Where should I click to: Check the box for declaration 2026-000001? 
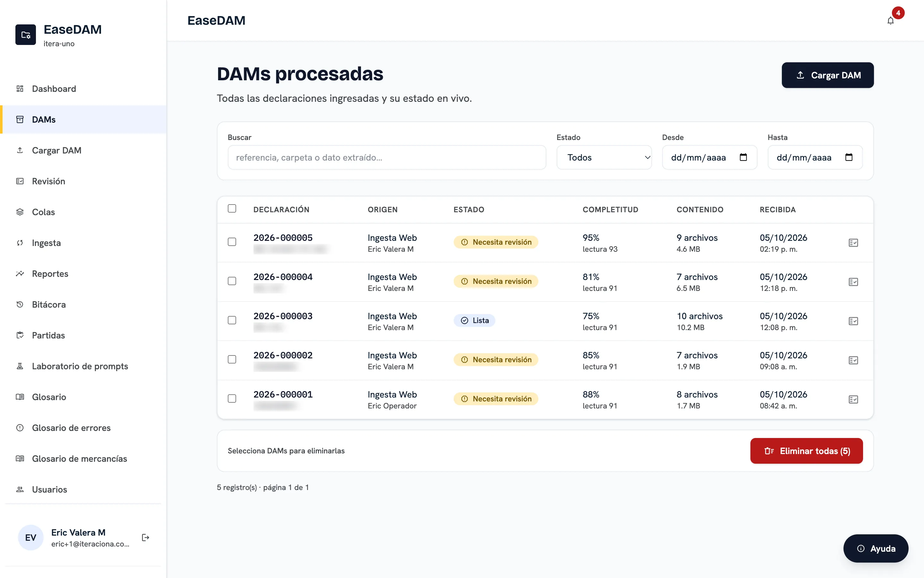point(232,399)
